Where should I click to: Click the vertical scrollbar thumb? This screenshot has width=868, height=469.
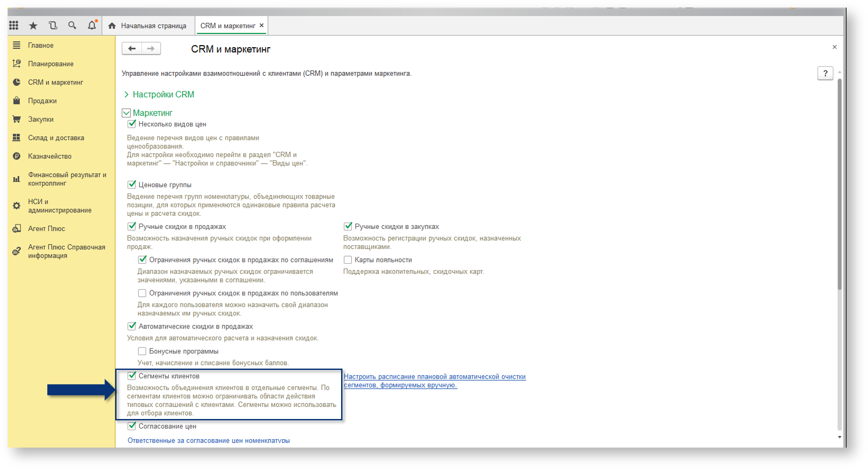[839, 184]
